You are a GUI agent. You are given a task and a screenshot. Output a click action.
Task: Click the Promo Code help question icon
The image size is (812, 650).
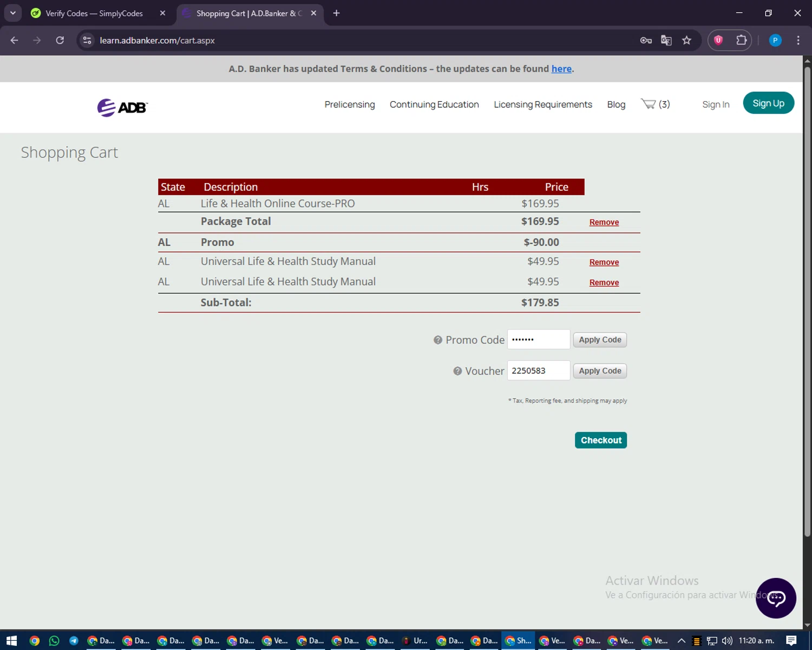[x=438, y=340]
